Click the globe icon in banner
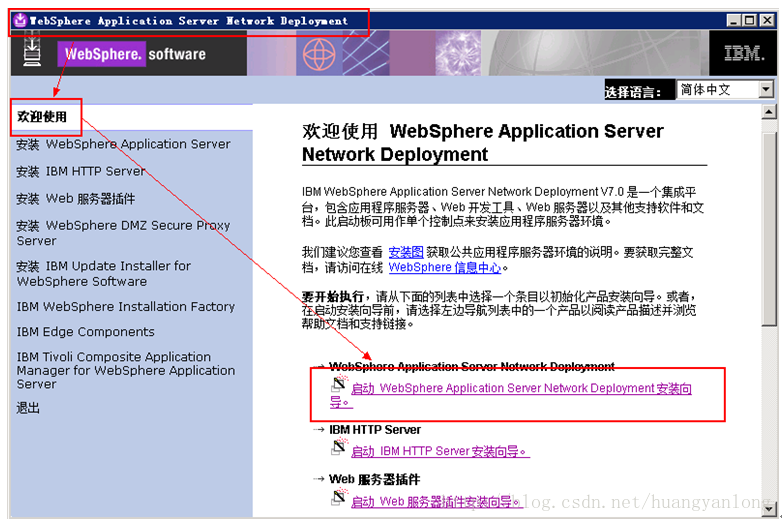Image resolution: width=782 pixels, height=522 pixels. click(x=319, y=54)
